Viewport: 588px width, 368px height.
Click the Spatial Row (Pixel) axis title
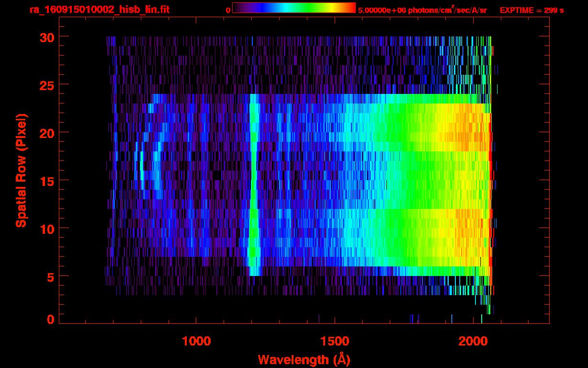[21, 170]
